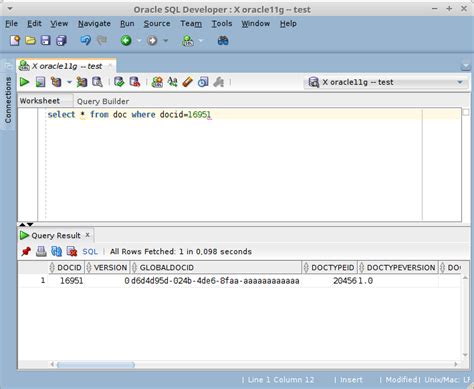Close the Query Result tab
474x389 pixels.
pyautogui.click(x=87, y=235)
